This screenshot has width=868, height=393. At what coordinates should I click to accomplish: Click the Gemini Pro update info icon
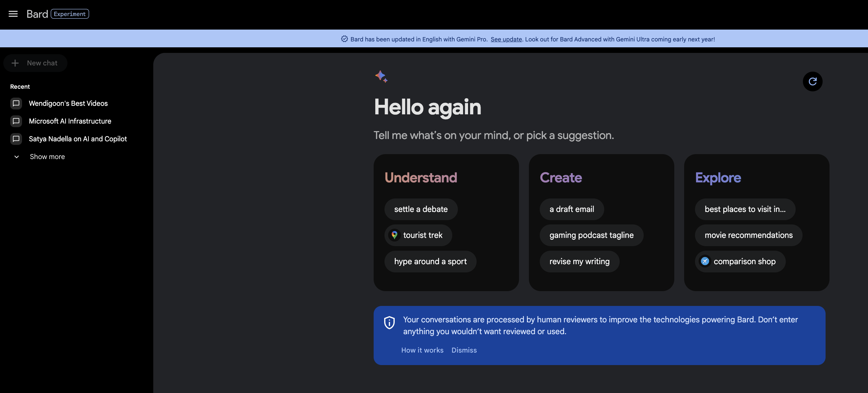(x=344, y=39)
